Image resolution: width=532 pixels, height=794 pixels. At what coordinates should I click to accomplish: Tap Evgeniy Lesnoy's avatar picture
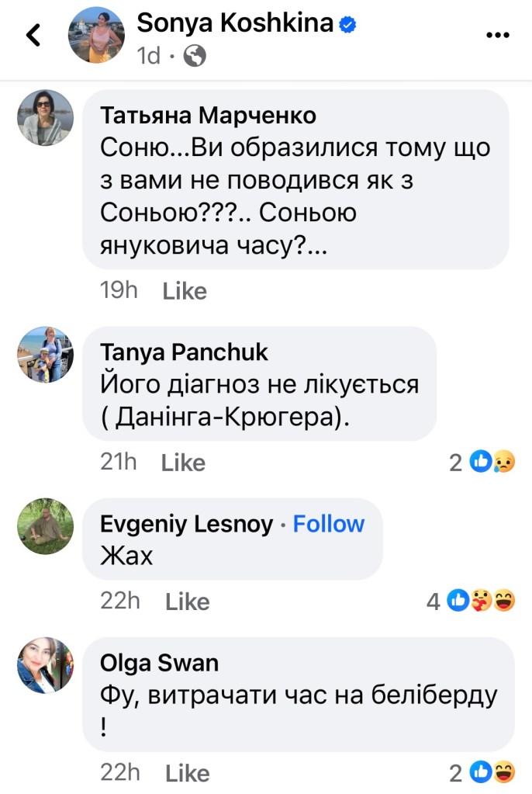(45, 525)
